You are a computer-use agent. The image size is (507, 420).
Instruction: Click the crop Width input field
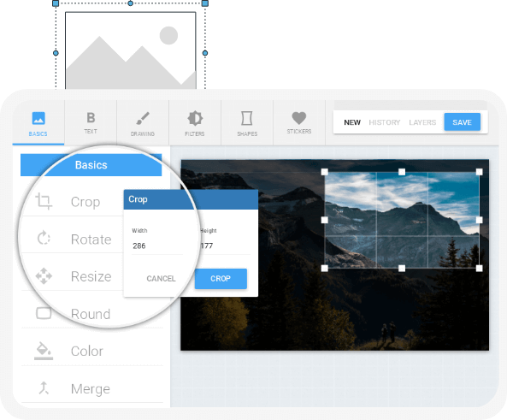coord(157,245)
